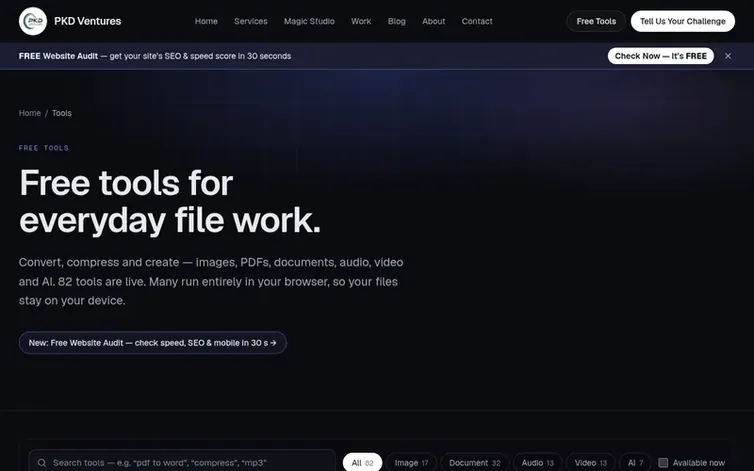Click the FREE Website Audit banner text
Viewport: 754px width, 471px height.
click(x=155, y=56)
